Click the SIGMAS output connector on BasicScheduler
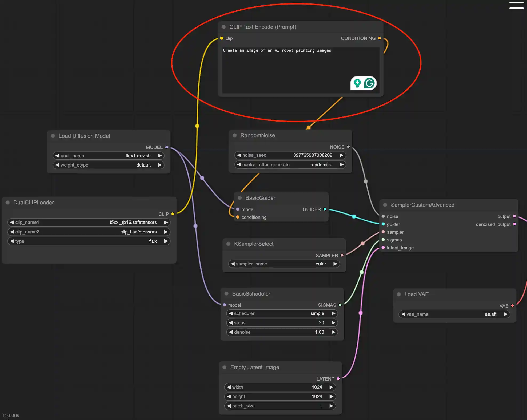Viewport: 527px width, 420px height. pyautogui.click(x=340, y=305)
